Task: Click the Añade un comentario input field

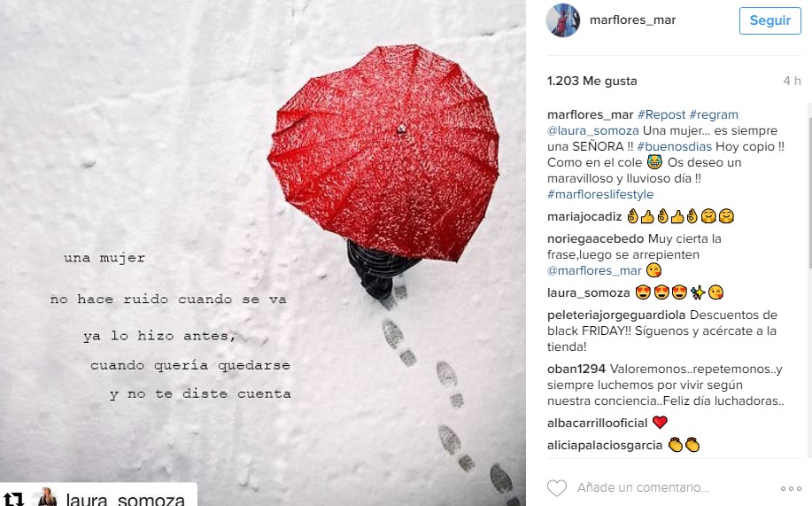Action: pos(643,488)
